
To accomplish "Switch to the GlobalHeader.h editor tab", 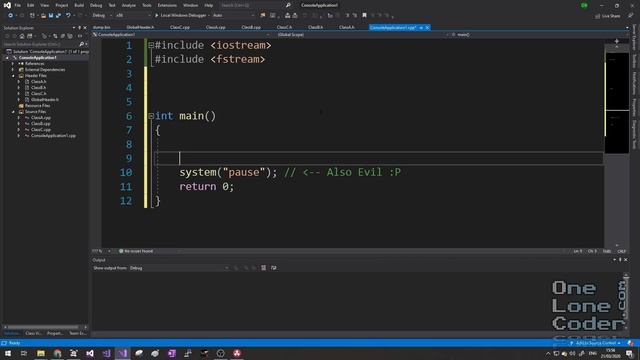I will [x=140, y=27].
